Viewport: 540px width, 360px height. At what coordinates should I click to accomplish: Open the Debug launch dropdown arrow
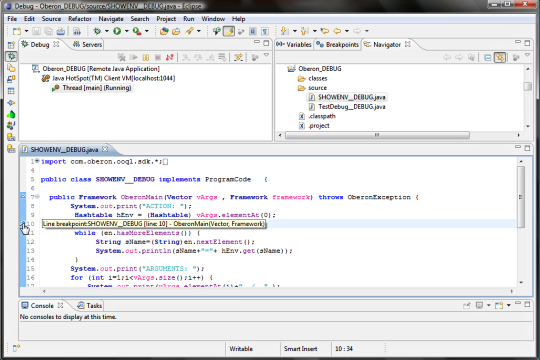pos(107,31)
